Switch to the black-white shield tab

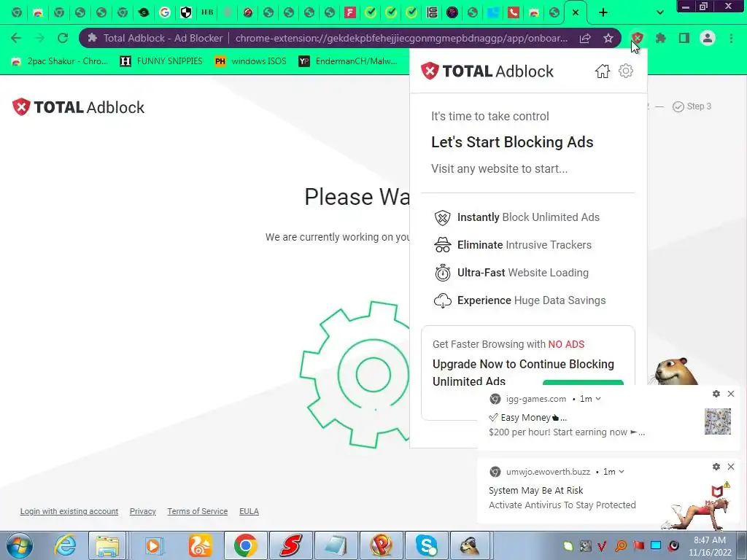186,12
